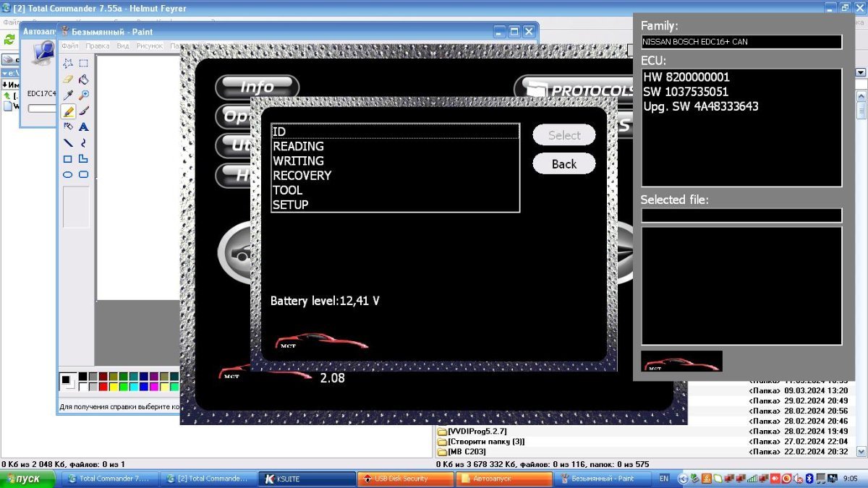Image resolution: width=868 pixels, height=488 pixels.
Task: Pick dark red in Paint palette
Action: click(103, 377)
